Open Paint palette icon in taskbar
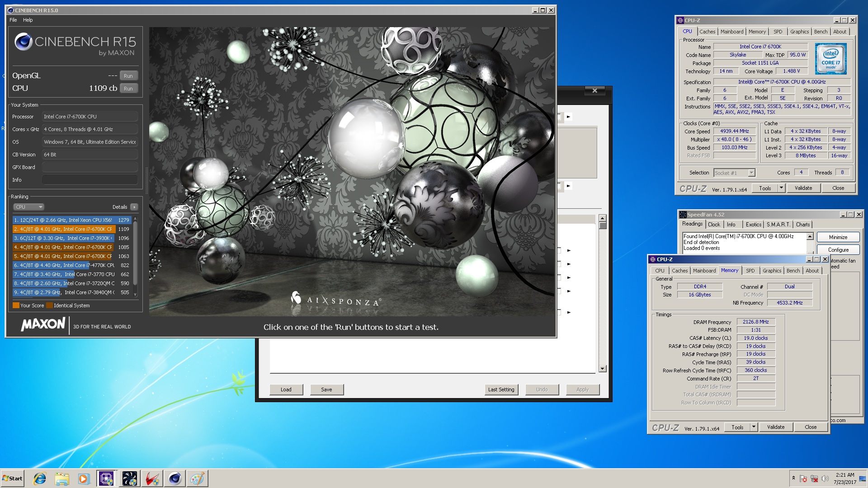This screenshot has height=488, width=868. coord(197,479)
